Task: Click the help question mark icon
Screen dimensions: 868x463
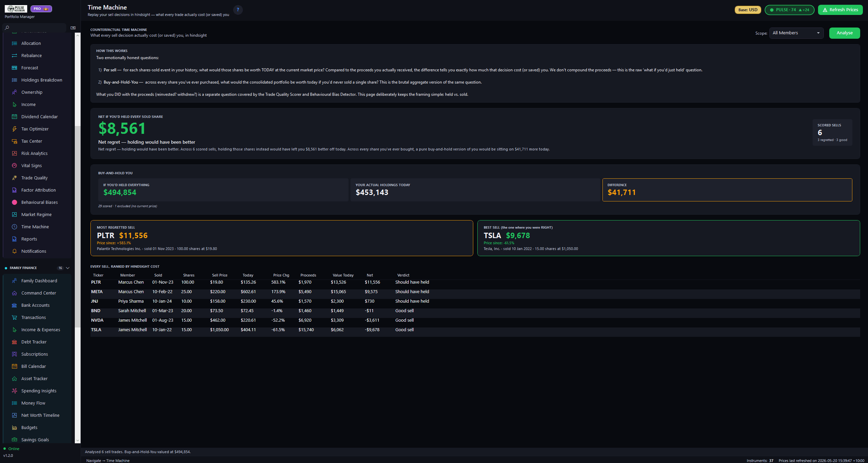Action: click(x=238, y=10)
